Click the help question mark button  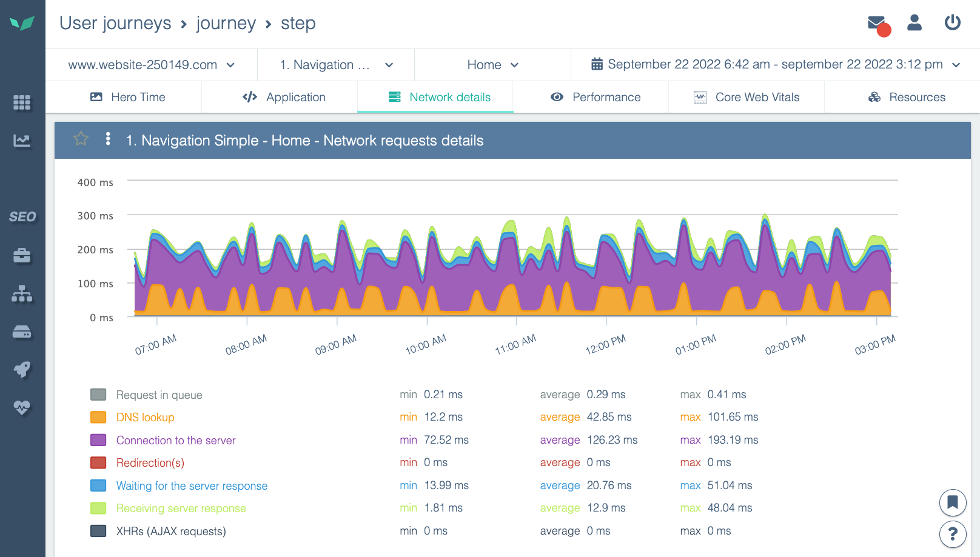pyautogui.click(x=952, y=534)
